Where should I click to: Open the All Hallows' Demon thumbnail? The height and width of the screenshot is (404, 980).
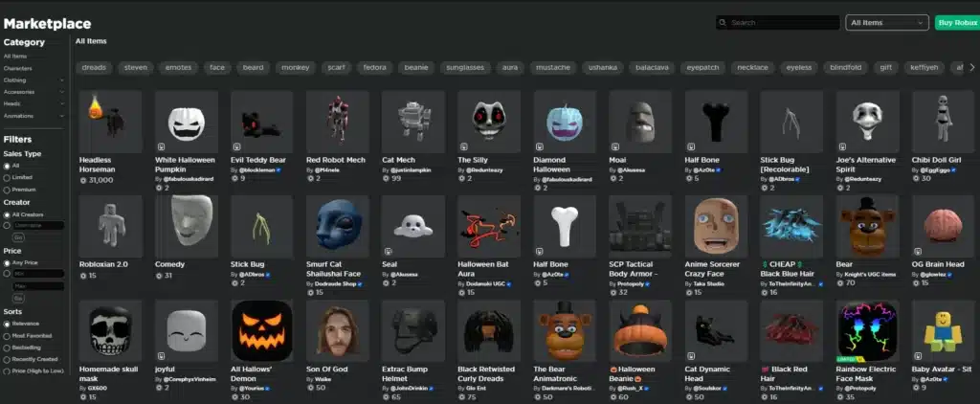[x=262, y=331]
